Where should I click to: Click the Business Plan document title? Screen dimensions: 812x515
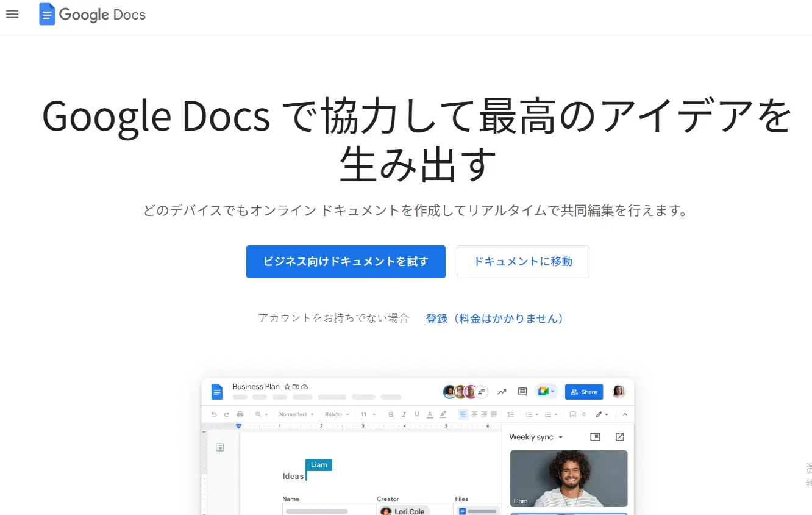(256, 387)
